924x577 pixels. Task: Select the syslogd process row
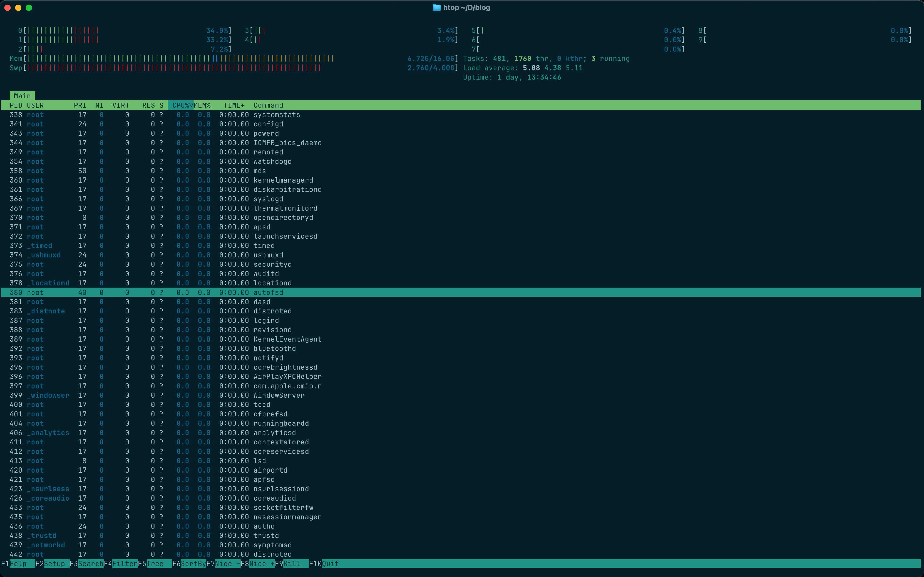pyautogui.click(x=461, y=199)
